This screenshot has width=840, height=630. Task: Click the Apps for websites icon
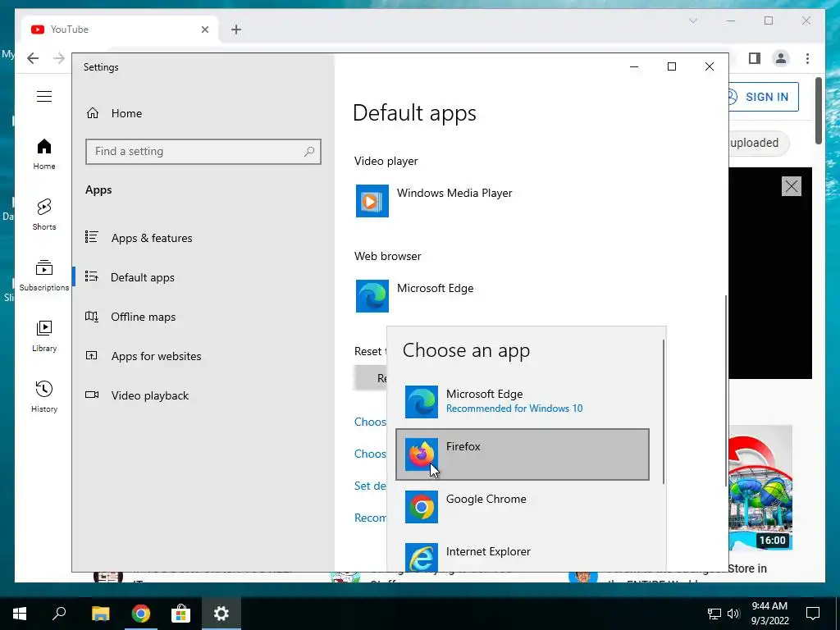[92, 355]
